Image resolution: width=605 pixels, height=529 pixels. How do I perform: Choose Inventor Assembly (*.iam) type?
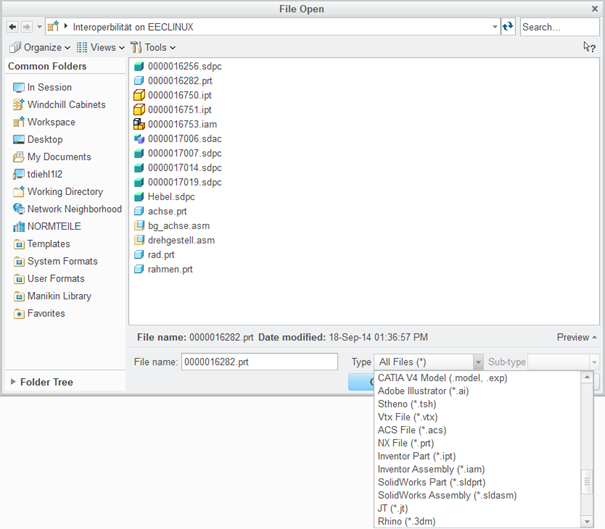click(431, 469)
